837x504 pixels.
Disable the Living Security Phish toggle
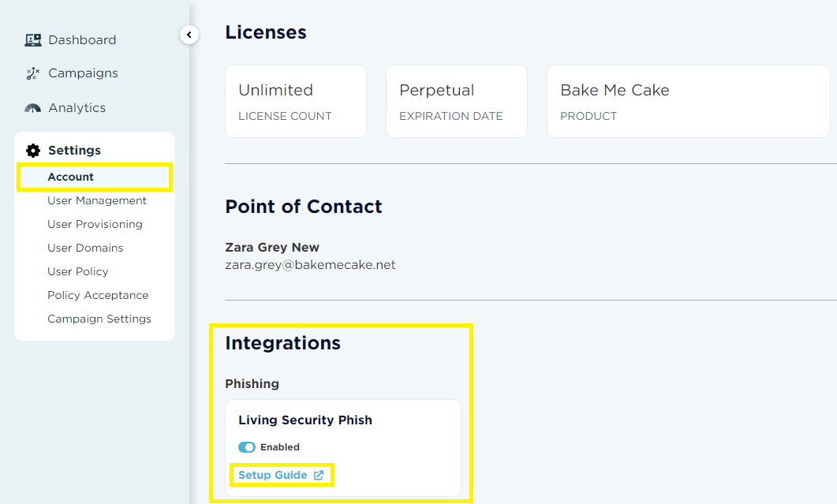click(x=247, y=447)
